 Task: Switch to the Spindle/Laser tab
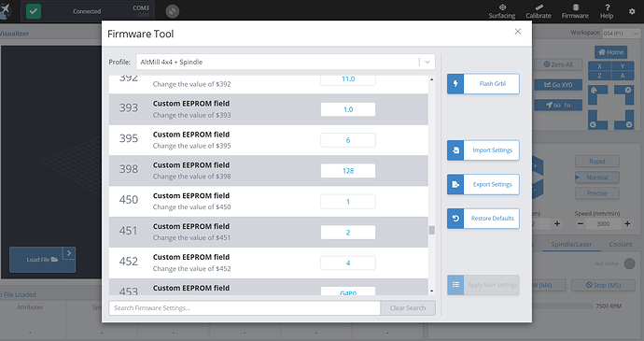point(571,245)
